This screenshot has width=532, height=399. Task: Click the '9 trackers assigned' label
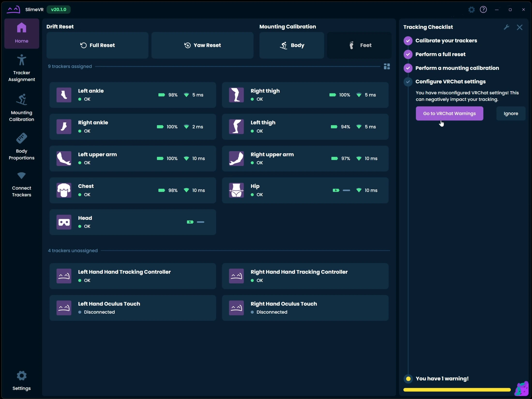point(70,66)
